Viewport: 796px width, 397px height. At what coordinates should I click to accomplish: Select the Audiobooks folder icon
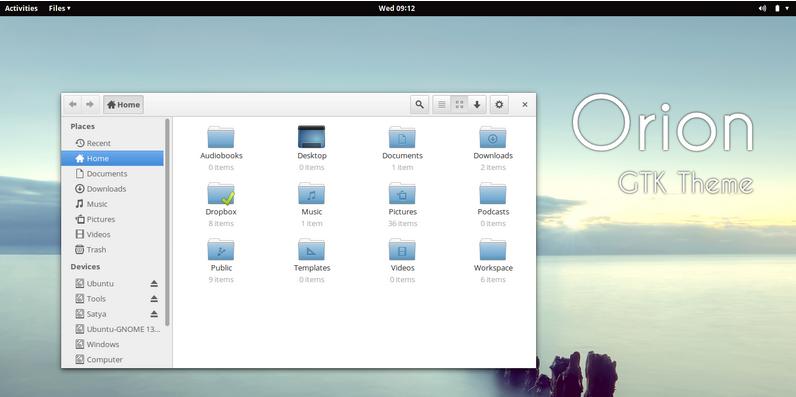(x=221, y=137)
